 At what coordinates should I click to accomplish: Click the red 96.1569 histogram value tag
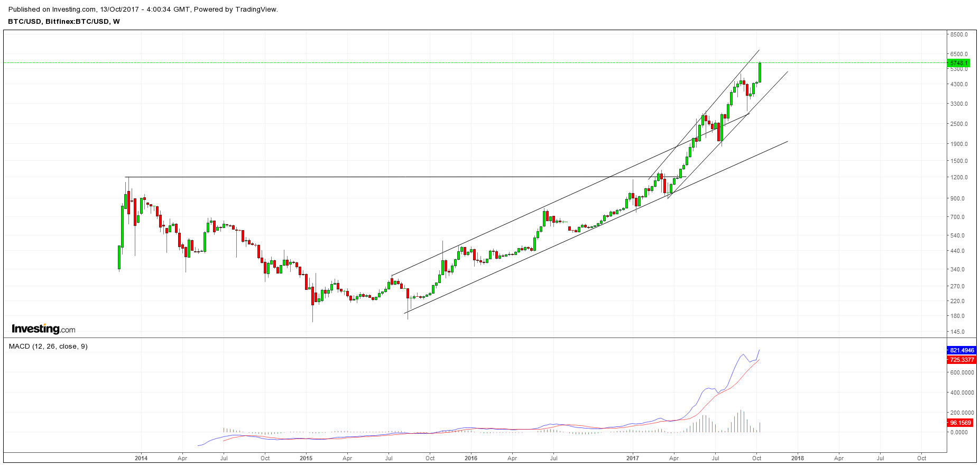pos(960,423)
